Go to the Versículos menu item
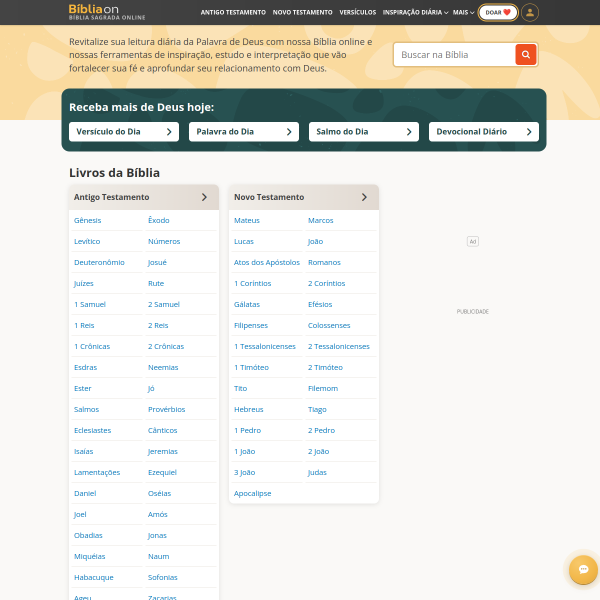 [x=357, y=12]
